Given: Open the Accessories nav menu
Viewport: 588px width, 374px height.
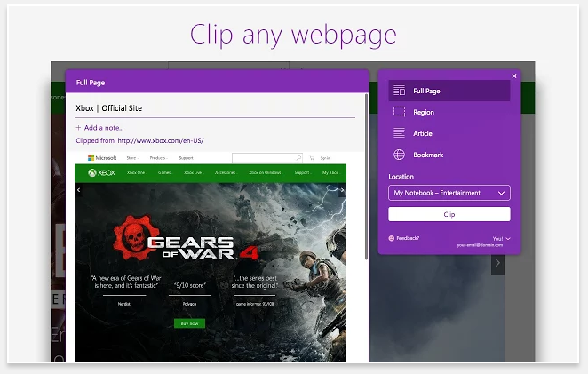Looking at the screenshot, I should tap(226, 173).
